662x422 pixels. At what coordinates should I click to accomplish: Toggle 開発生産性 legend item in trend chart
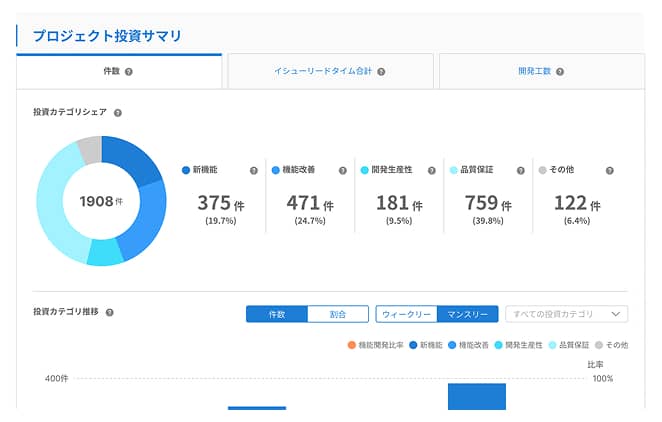518,345
